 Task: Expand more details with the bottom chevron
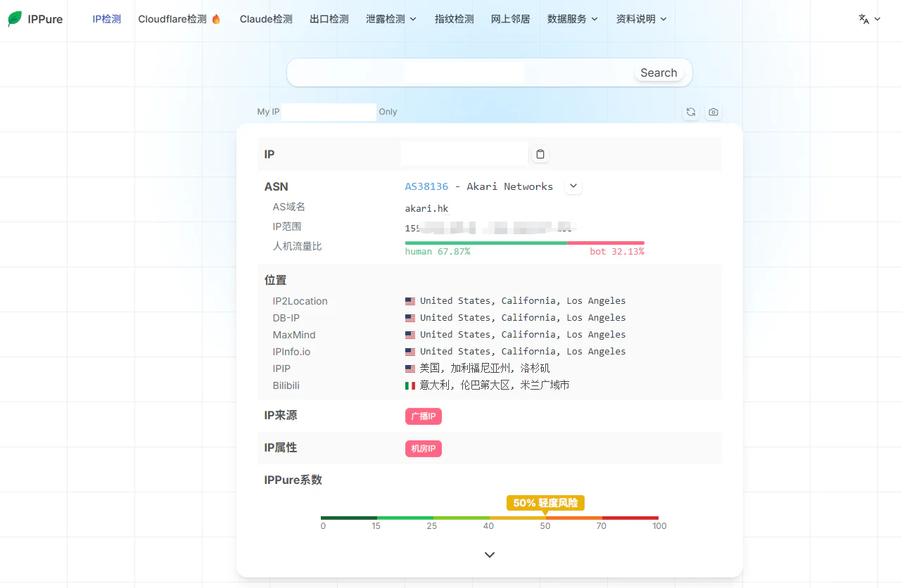point(490,555)
